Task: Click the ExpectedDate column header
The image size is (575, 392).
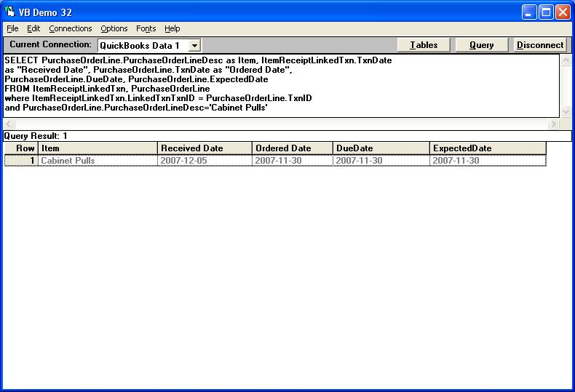Action: click(487, 148)
